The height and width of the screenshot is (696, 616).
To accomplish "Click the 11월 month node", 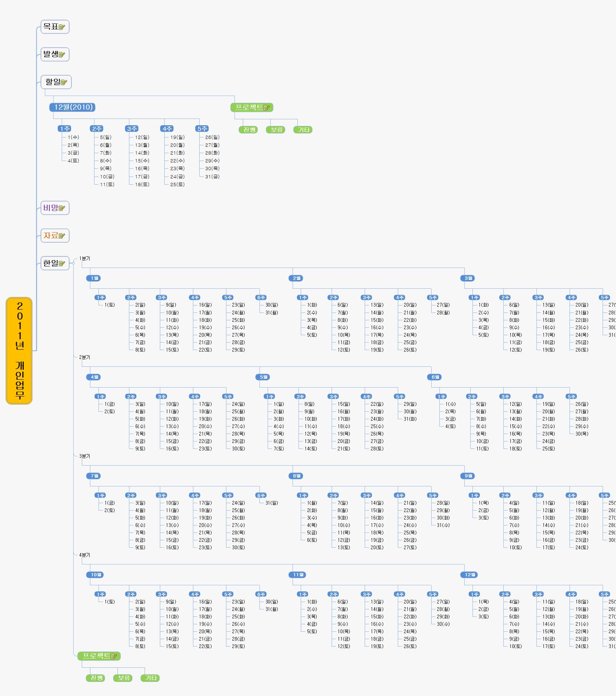I will point(297,574).
